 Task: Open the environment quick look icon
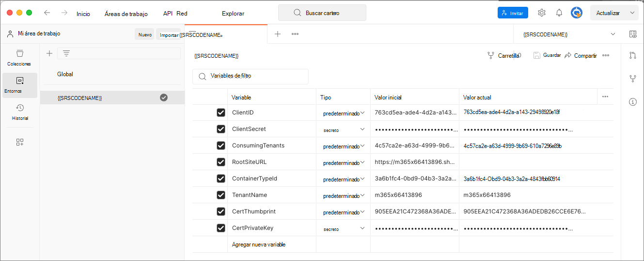click(x=632, y=34)
